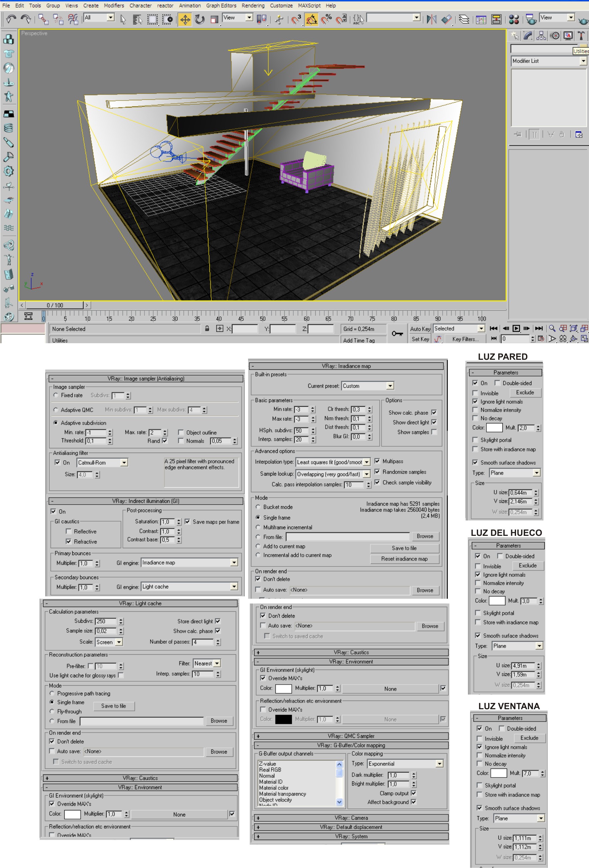Click the time slider showing 0 / 100
Image resolution: width=589 pixels, height=868 pixels.
click(x=55, y=305)
